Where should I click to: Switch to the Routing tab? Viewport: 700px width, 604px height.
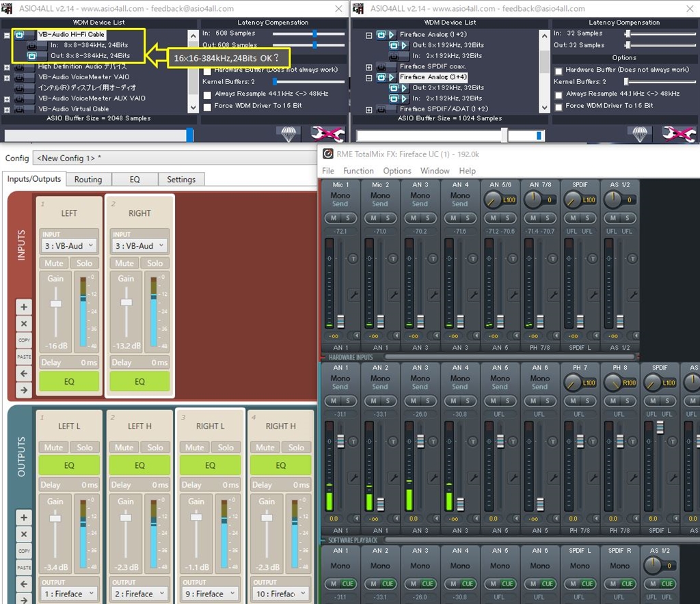tap(88, 180)
